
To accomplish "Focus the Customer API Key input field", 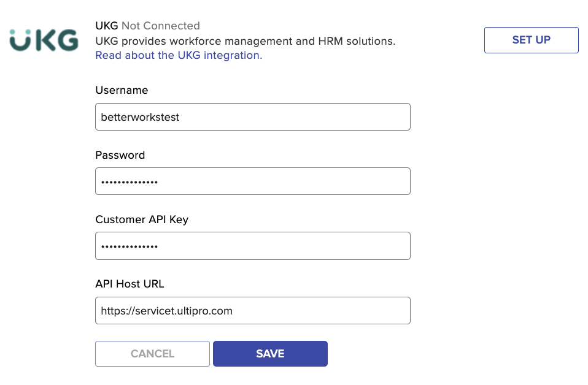I will (x=253, y=246).
